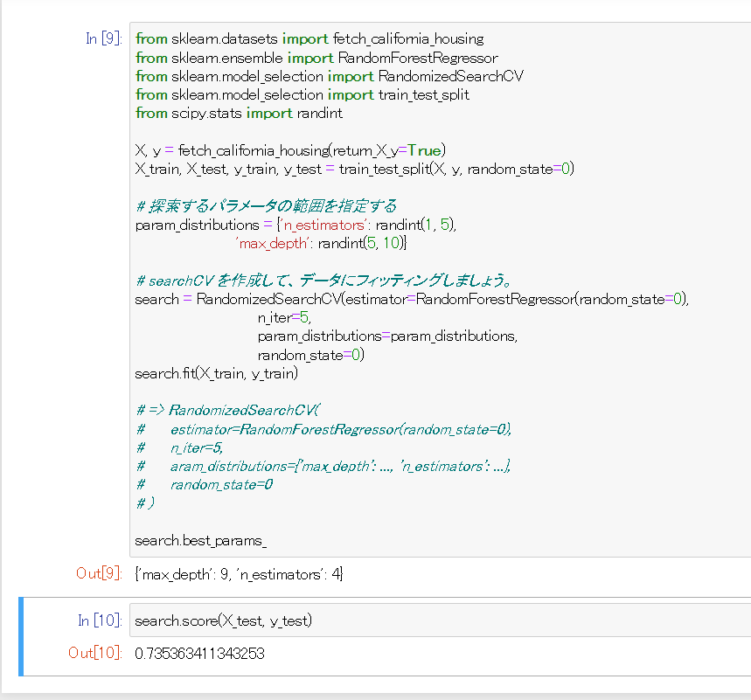Click the In [9] prompt label
The image size is (751, 700).
click(104, 38)
